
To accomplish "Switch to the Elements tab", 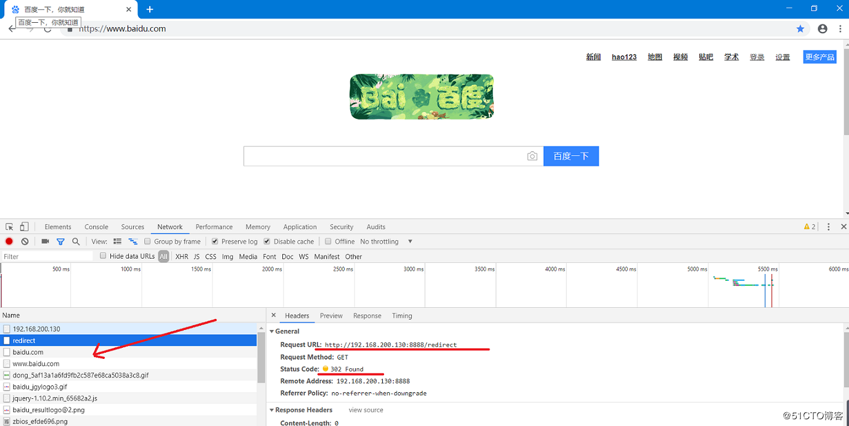I will click(58, 227).
